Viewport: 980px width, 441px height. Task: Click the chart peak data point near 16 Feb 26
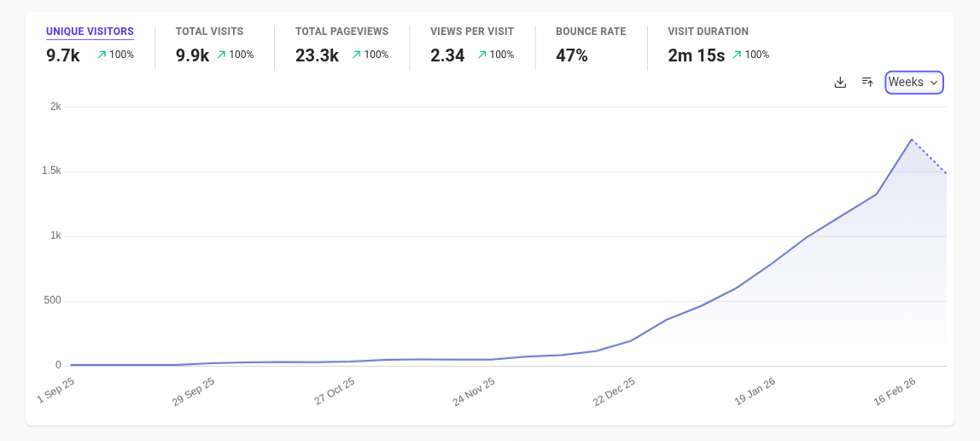point(912,139)
